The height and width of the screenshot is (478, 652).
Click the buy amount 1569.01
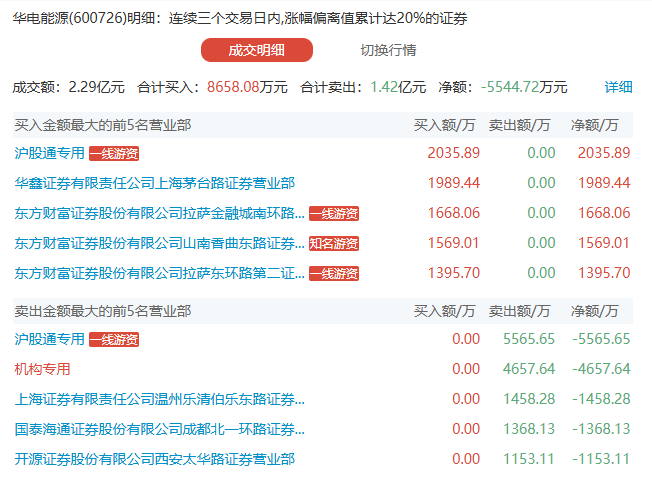454,243
